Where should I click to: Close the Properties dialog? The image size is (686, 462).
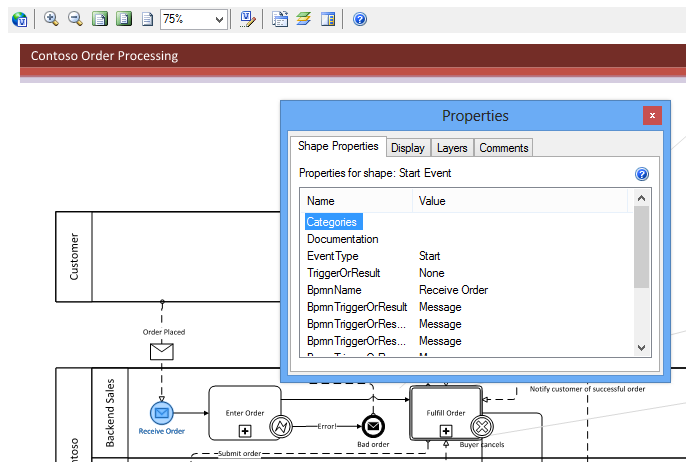click(x=652, y=116)
